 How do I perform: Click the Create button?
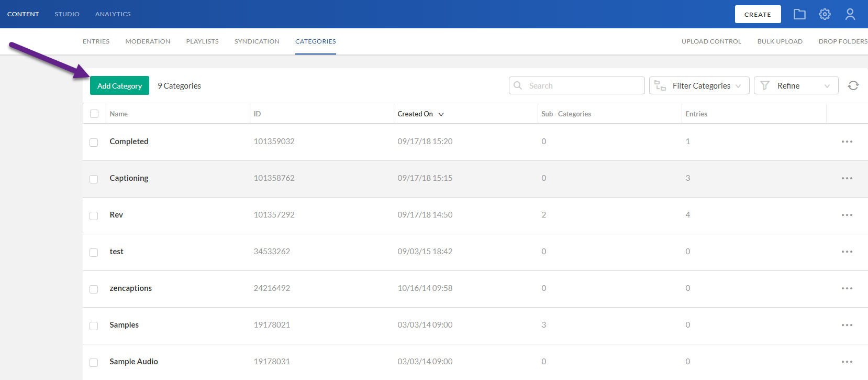[758, 14]
